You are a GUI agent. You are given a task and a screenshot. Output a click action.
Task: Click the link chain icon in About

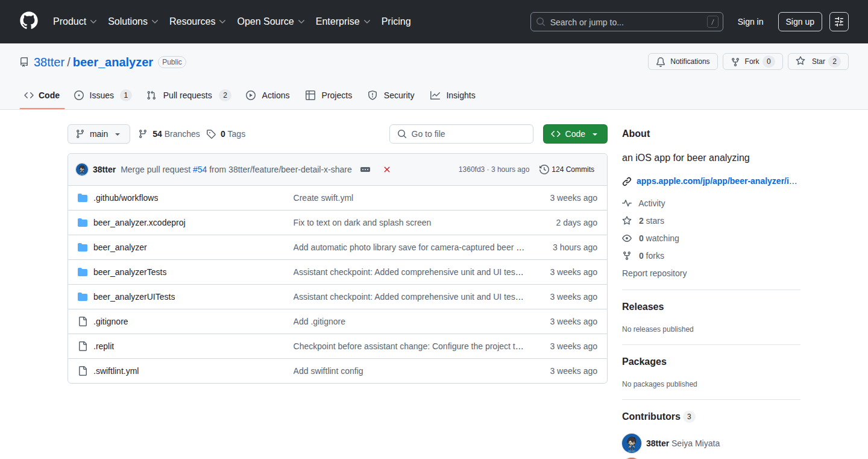627,181
